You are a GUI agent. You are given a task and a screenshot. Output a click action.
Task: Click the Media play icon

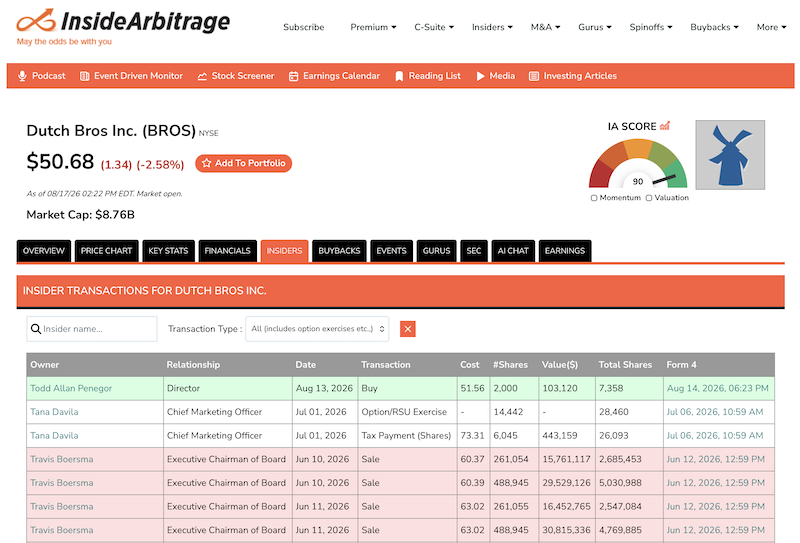pos(481,76)
